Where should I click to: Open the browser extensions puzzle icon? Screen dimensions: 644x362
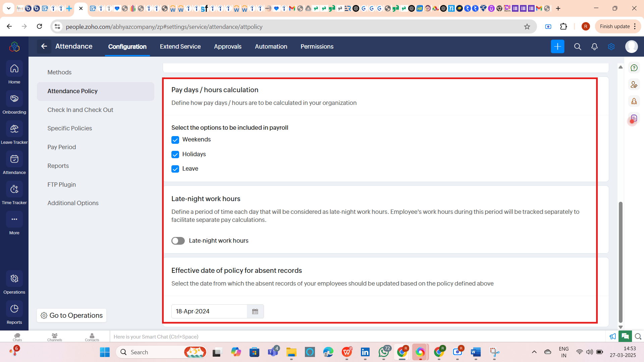[x=563, y=26]
